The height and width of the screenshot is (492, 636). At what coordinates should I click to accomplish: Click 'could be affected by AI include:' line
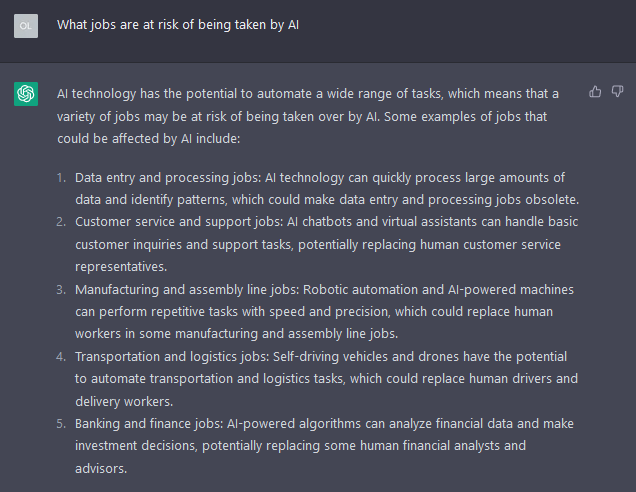(148, 139)
